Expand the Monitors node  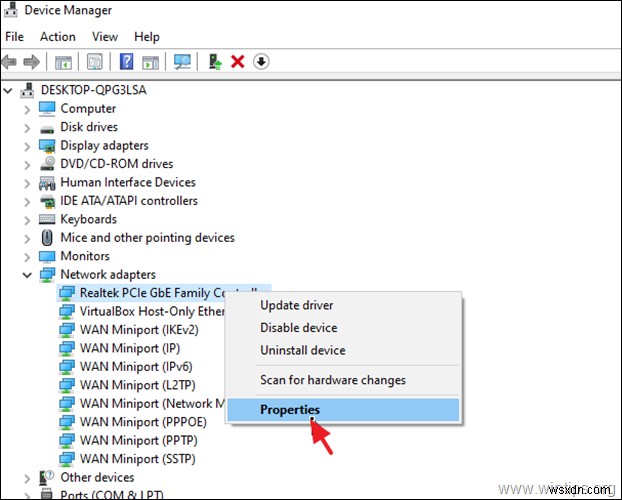click(x=27, y=257)
